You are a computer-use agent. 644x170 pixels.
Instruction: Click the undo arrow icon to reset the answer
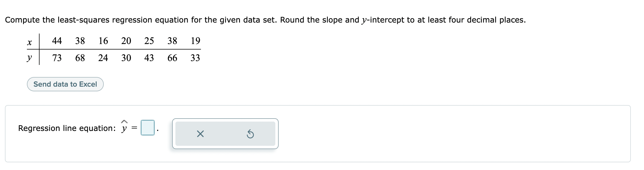251,134
